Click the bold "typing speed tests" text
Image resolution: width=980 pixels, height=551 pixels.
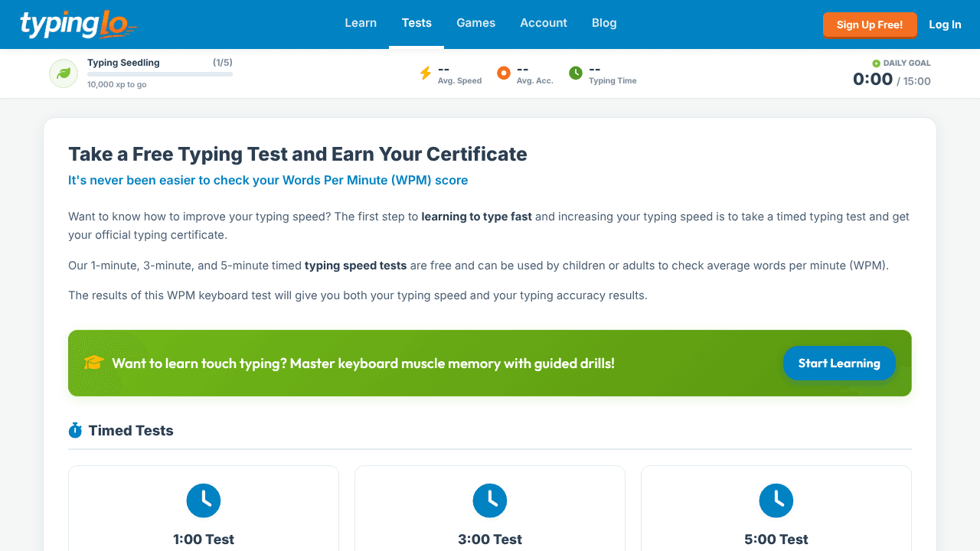[x=355, y=266]
